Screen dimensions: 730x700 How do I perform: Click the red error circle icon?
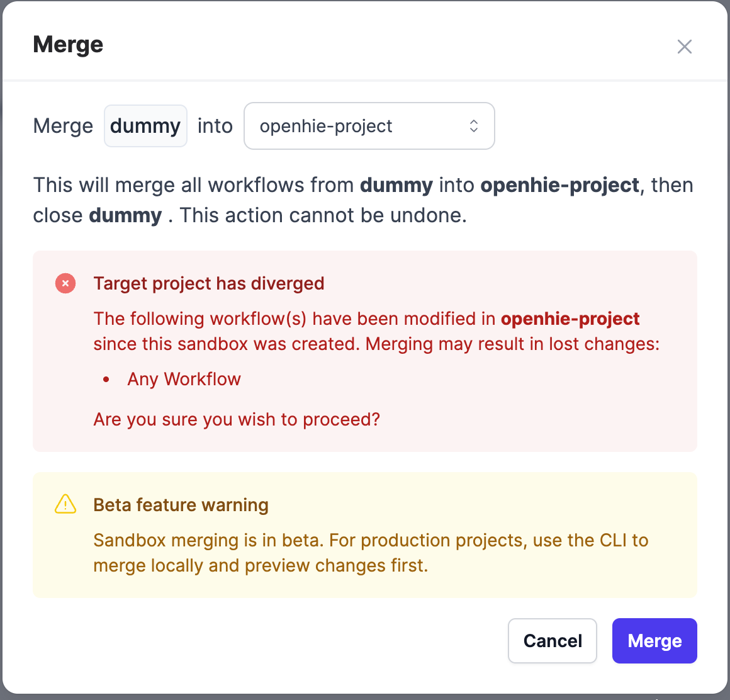click(x=65, y=284)
